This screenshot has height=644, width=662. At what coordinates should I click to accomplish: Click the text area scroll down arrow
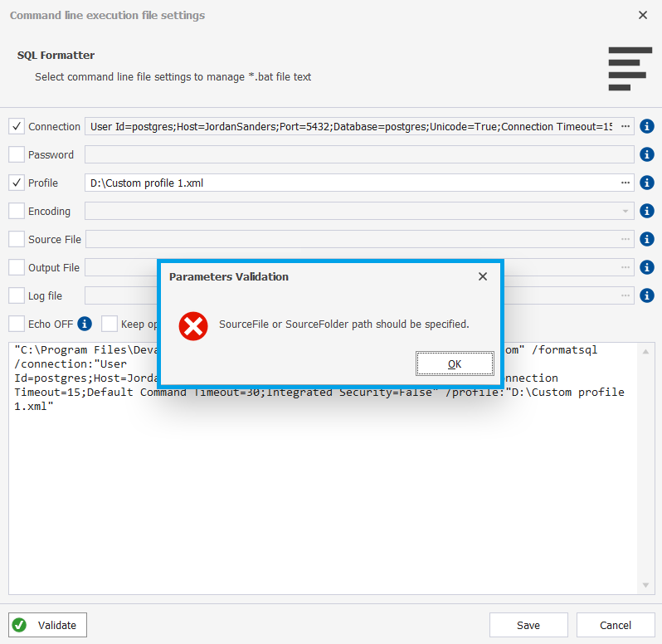click(645, 585)
